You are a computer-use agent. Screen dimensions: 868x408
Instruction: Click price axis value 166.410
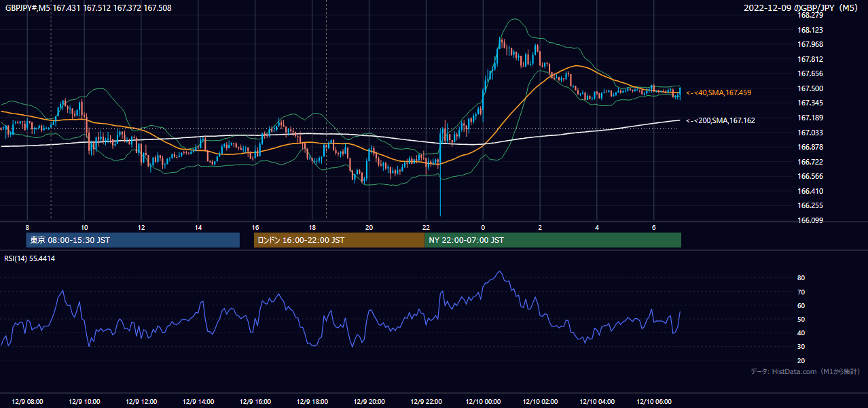point(810,191)
